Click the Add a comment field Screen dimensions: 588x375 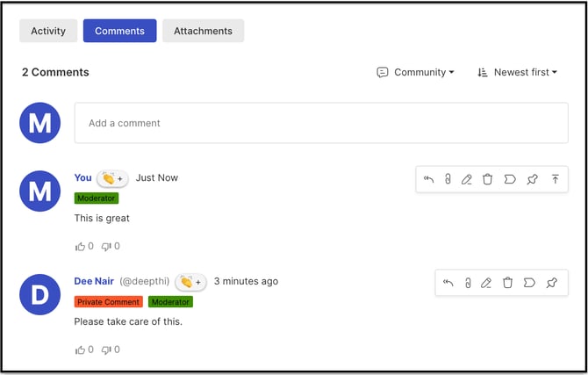321,123
